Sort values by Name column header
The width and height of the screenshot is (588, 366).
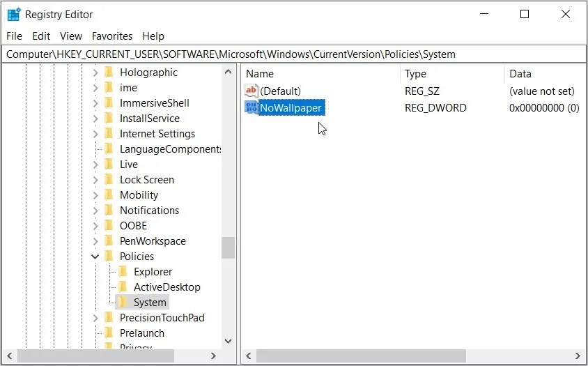coord(321,74)
